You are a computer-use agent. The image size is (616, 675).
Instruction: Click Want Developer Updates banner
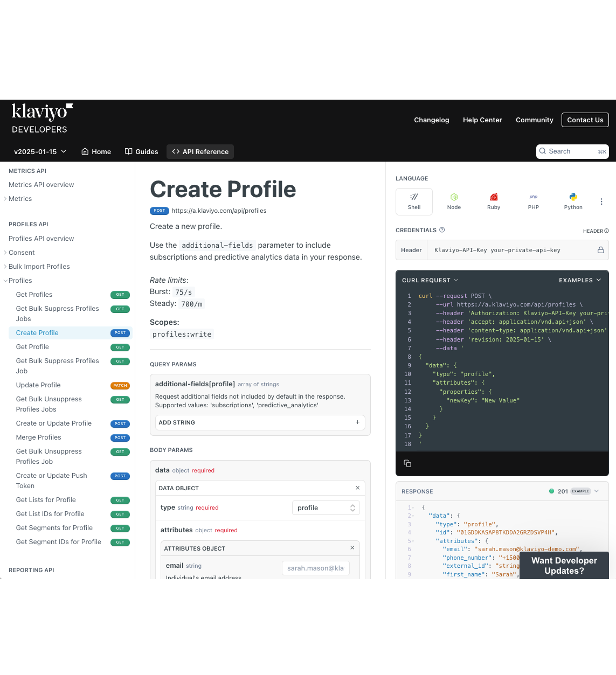pos(564,565)
